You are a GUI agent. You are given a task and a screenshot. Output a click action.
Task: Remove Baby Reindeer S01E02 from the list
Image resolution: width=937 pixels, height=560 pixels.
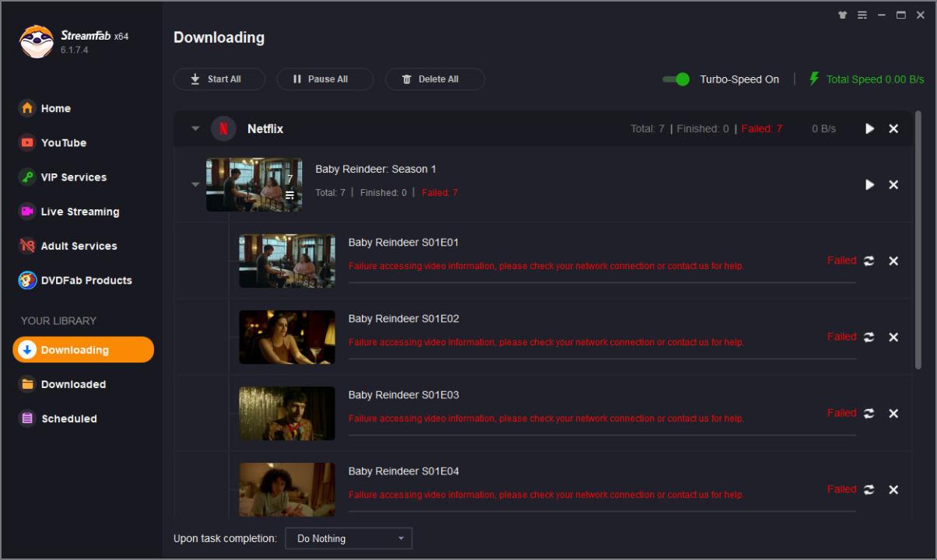coord(893,338)
